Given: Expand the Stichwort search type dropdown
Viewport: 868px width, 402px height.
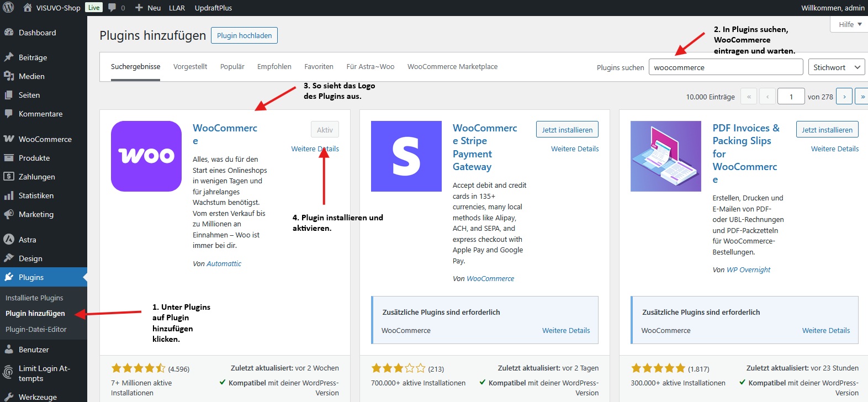Looking at the screenshot, I should pos(836,67).
